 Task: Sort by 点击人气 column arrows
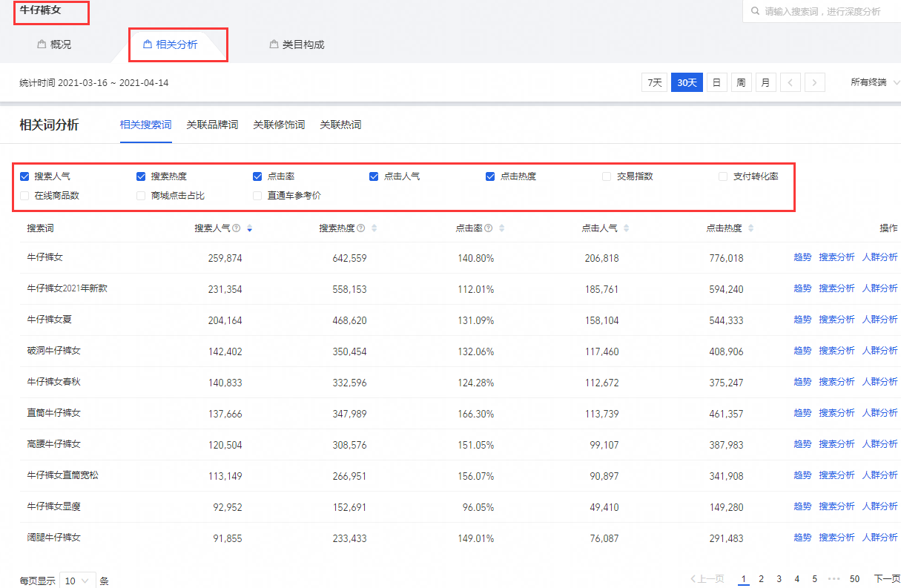tap(626, 228)
